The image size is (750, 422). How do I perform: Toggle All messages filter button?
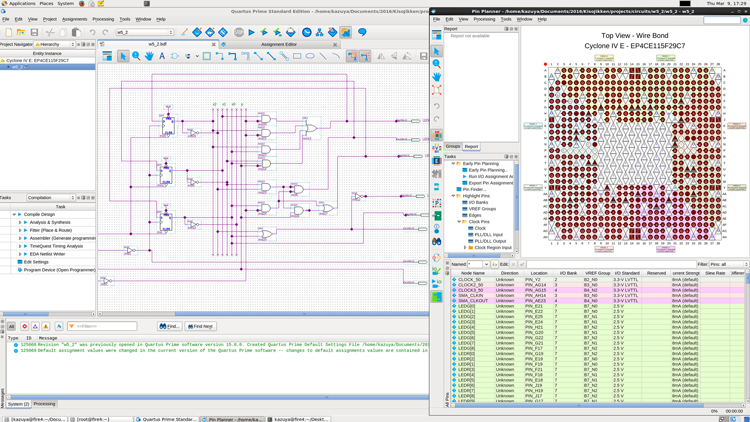[11, 326]
